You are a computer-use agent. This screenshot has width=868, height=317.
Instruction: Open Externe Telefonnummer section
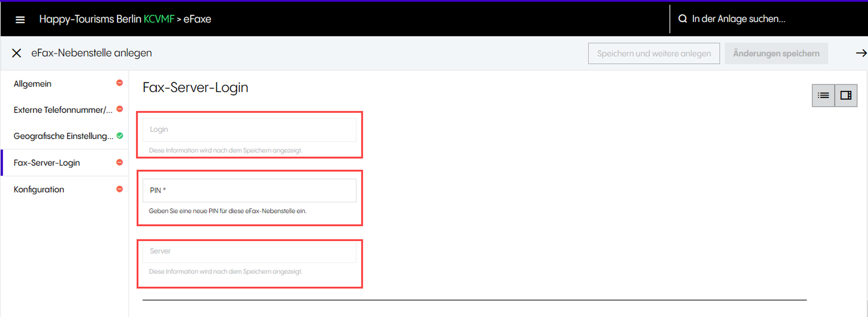62,110
